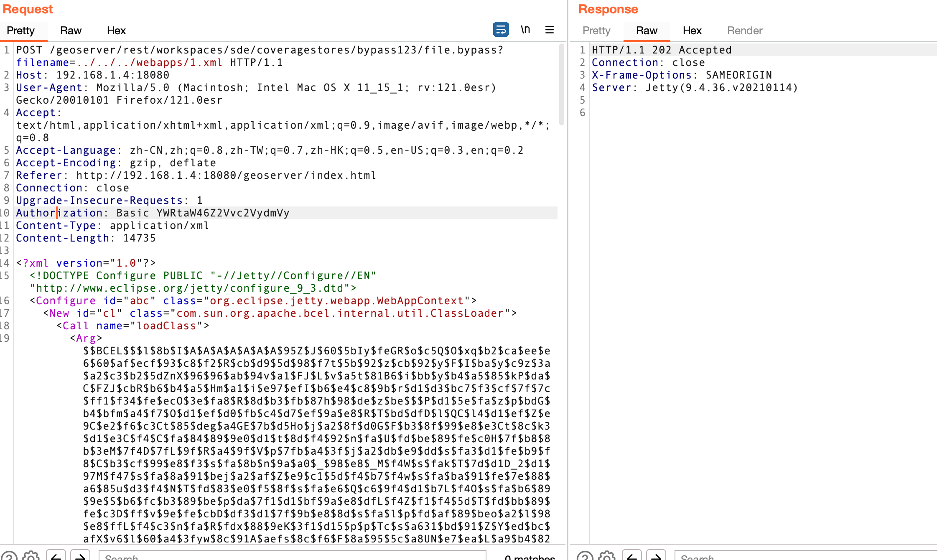Click the filename=../../../webapps/1.xml parameter
Screen dimensions: 937x560
[x=120, y=62]
